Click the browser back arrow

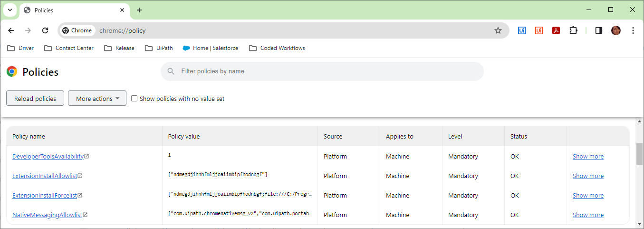click(11, 30)
